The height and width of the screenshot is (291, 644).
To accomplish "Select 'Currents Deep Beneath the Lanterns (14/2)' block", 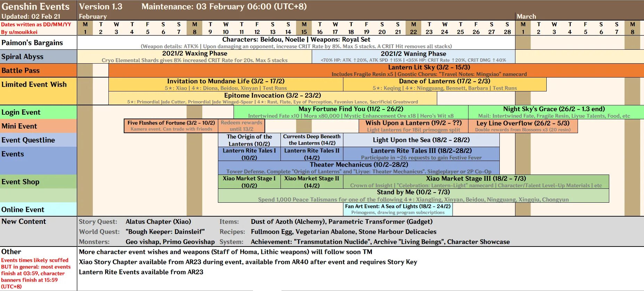I will pos(312,140).
